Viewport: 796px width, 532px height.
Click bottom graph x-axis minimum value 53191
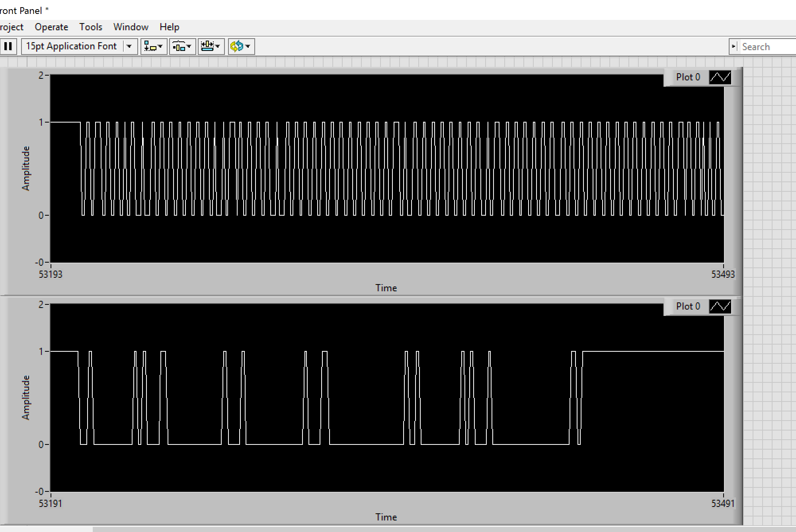51,503
